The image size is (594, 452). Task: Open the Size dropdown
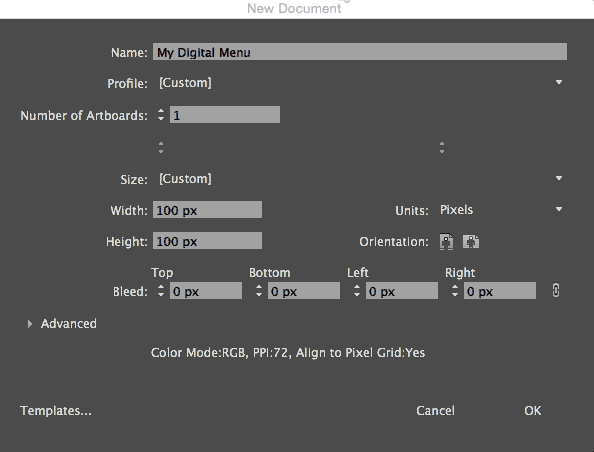tap(360, 178)
